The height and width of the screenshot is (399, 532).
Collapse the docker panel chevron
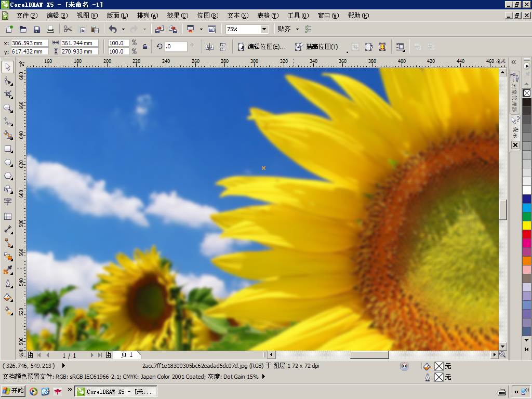pyautogui.click(x=514, y=62)
